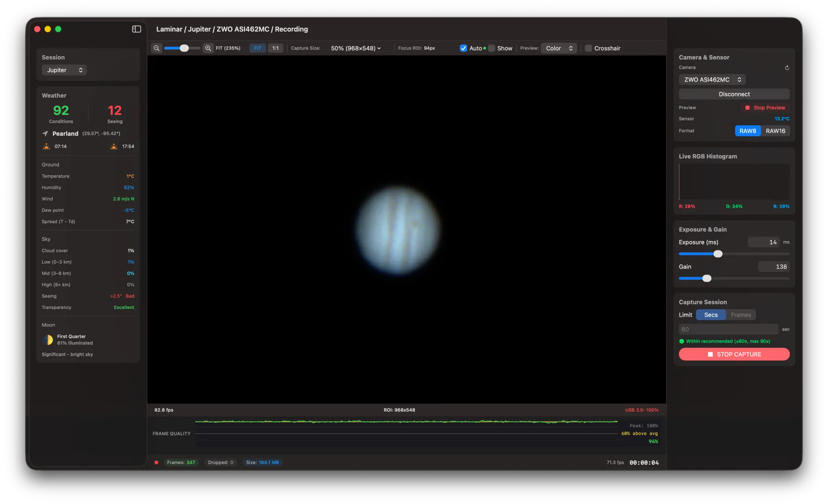Viewport: 828px width, 504px height.
Task: Click the camera list refresh icon
Action: click(x=787, y=67)
